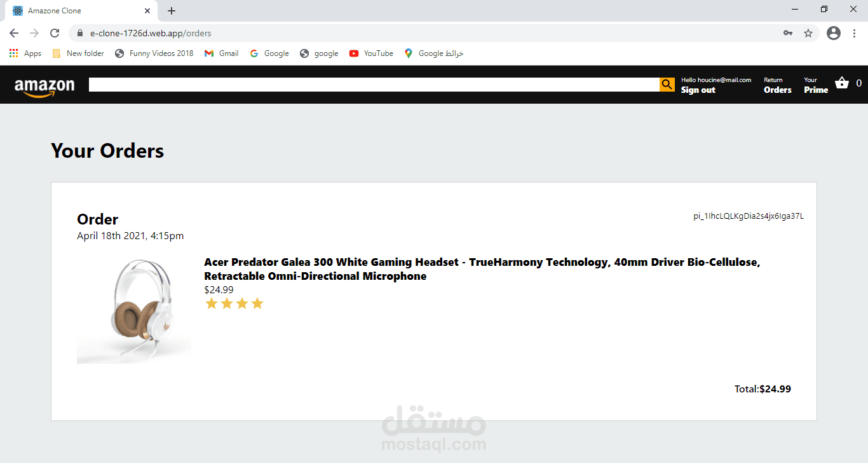Viewport: 868px width, 463px height.
Task: Click the orange search magnifier button
Action: point(667,85)
